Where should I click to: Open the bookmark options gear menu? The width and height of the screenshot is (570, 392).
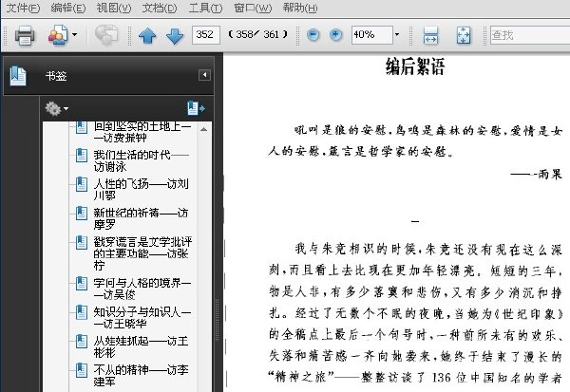(x=56, y=108)
